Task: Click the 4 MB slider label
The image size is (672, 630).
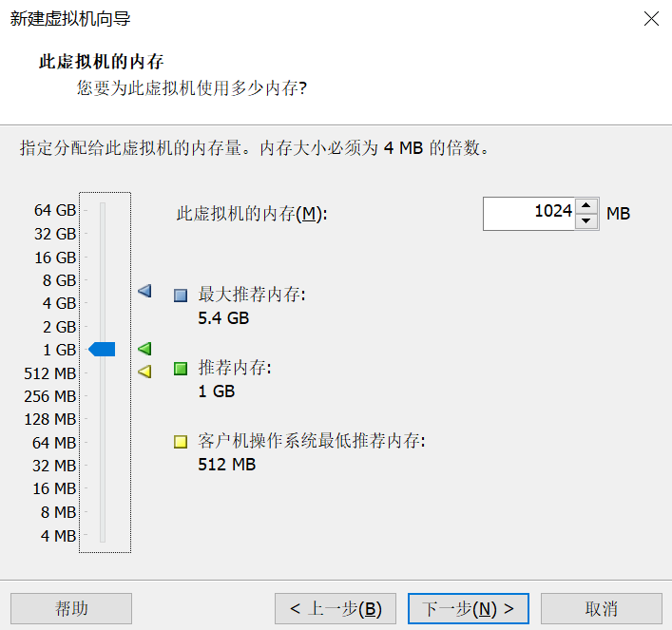Action: pos(58,536)
